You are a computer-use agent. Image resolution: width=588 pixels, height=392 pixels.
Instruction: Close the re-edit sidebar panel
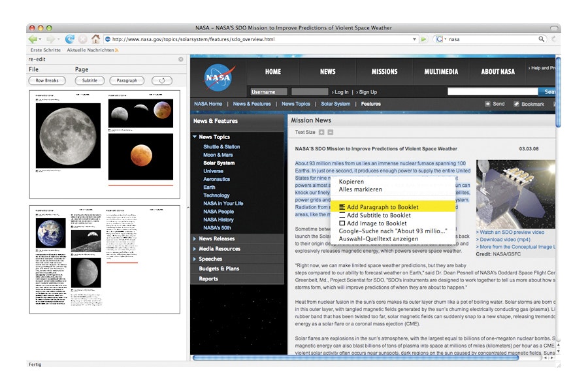181,59
